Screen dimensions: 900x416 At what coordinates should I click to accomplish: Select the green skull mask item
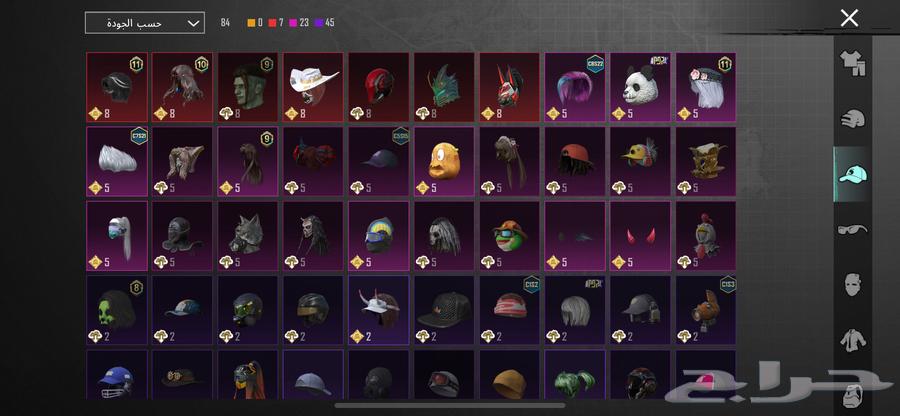point(117,310)
